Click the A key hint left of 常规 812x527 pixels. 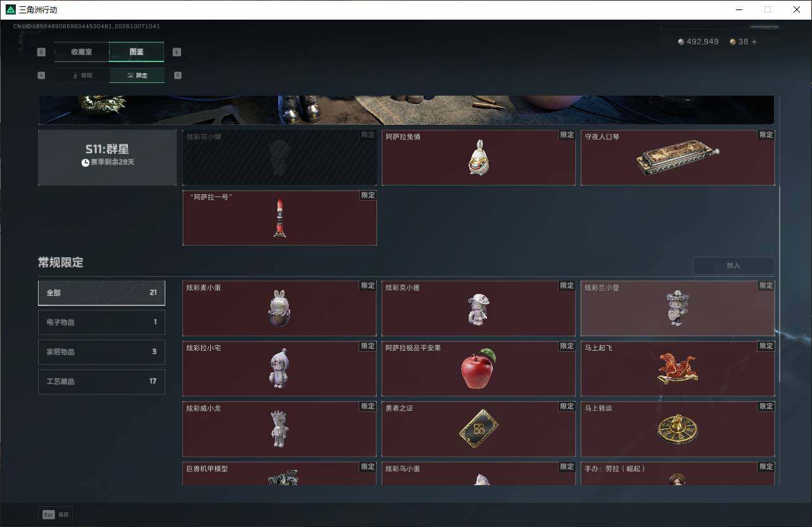coord(42,75)
